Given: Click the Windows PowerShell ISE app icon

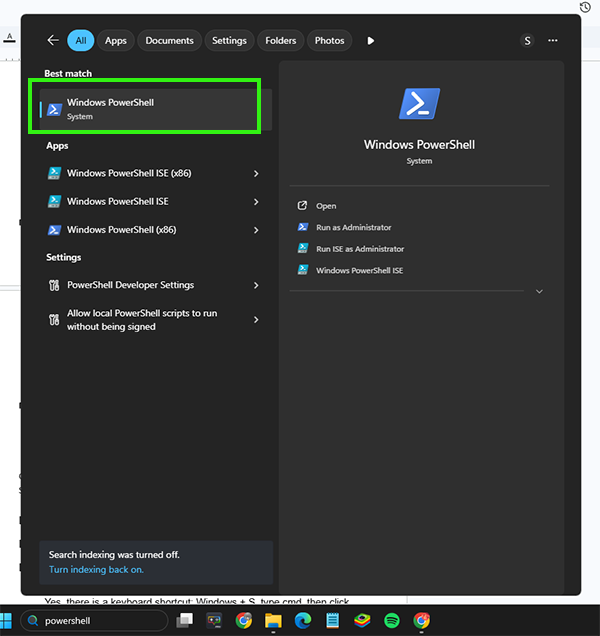Looking at the screenshot, I should 54,202.
